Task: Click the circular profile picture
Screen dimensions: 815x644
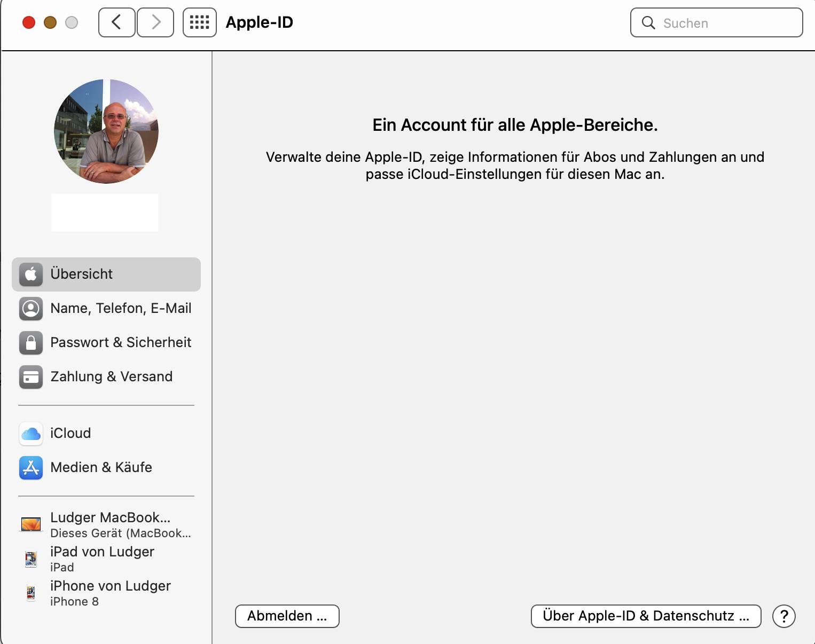Action: click(106, 131)
